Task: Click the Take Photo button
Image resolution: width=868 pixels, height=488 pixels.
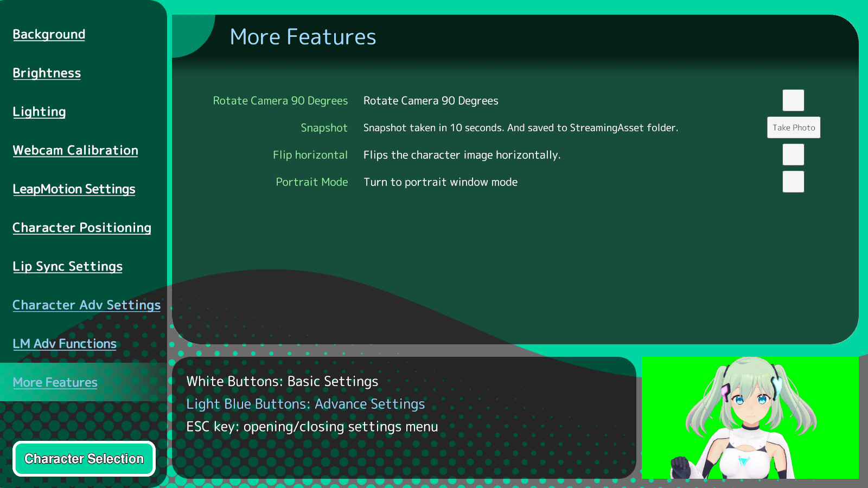Action: pyautogui.click(x=794, y=127)
